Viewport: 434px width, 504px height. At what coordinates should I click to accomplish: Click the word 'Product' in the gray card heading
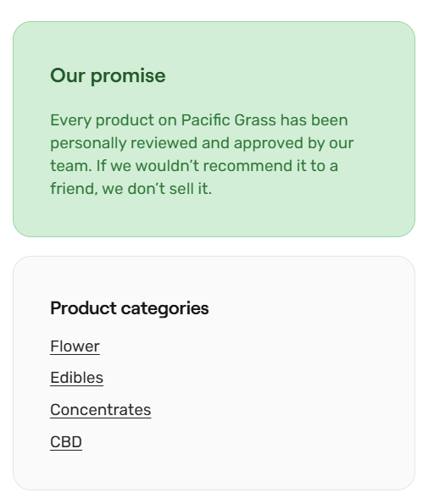coord(83,308)
